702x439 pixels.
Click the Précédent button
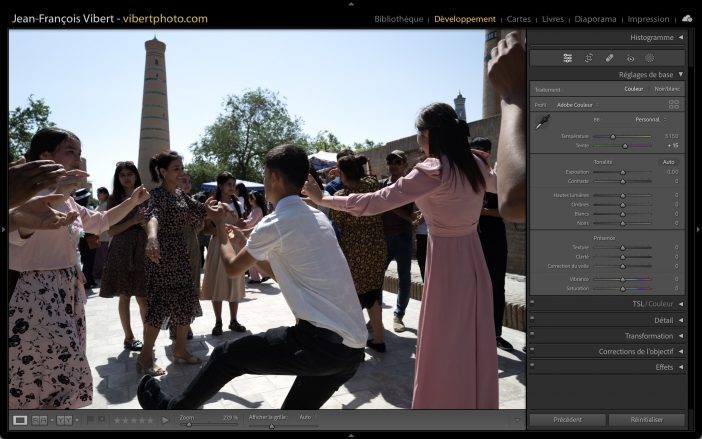(567, 420)
